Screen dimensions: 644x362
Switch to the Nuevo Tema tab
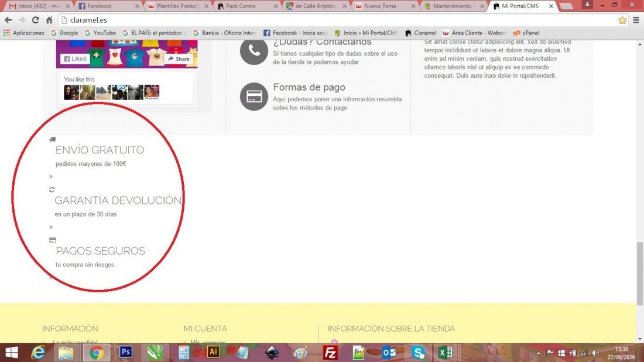coord(385,6)
